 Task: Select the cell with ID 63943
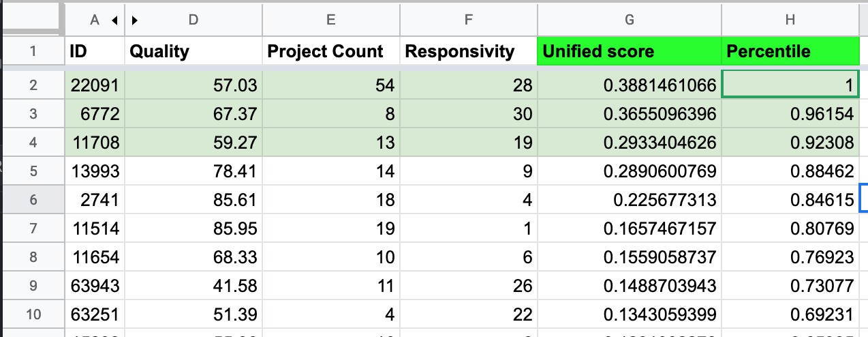click(x=95, y=284)
